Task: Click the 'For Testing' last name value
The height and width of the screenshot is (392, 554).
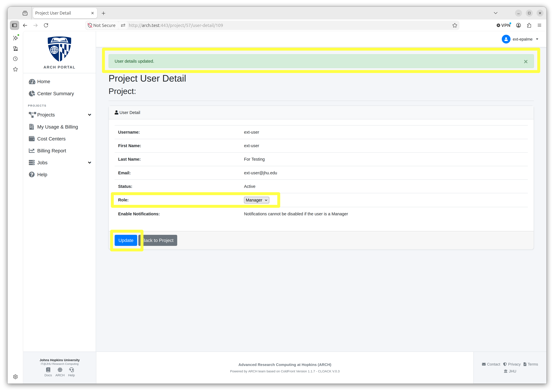Action: tap(254, 159)
